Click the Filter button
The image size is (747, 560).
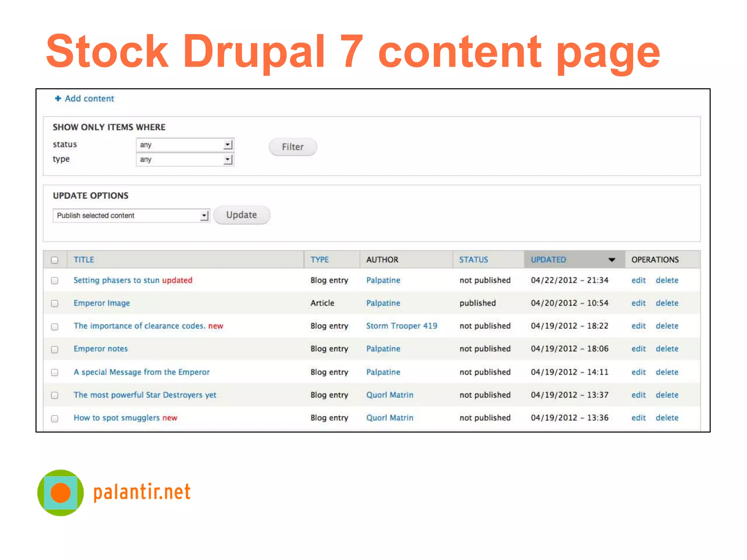(x=293, y=147)
